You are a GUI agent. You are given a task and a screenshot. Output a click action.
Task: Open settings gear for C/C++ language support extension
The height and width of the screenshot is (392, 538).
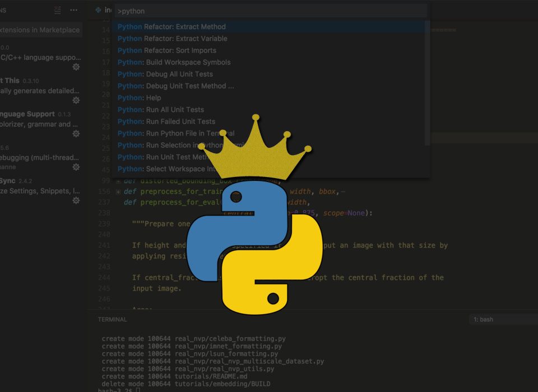point(77,67)
